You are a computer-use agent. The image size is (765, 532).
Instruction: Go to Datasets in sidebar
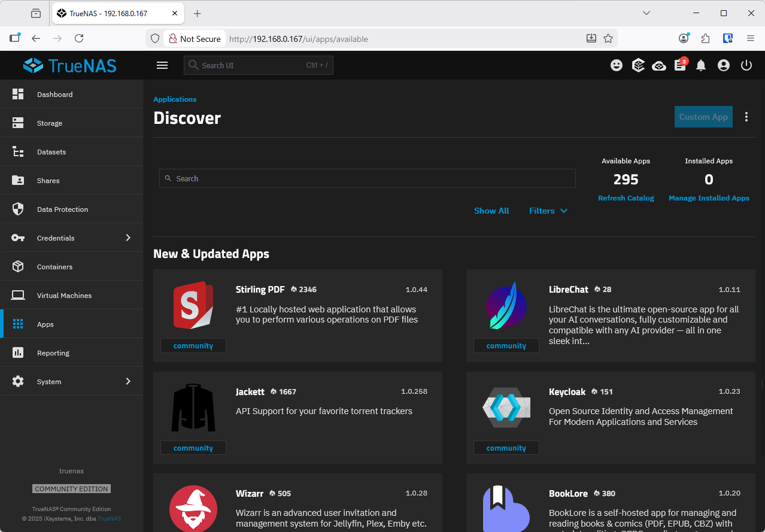(72, 151)
